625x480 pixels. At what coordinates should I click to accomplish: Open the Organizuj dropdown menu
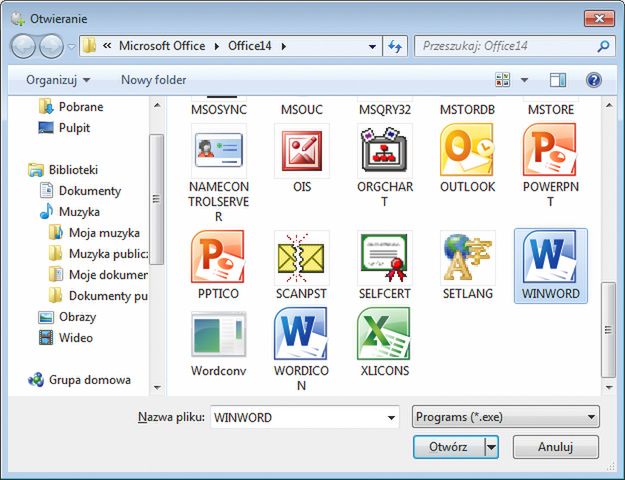[58, 80]
